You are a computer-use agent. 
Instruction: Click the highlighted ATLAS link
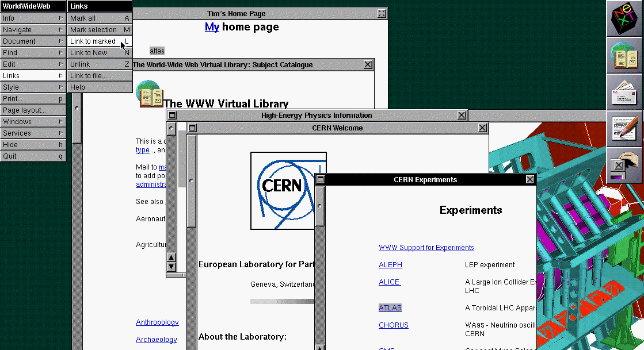coord(390,307)
